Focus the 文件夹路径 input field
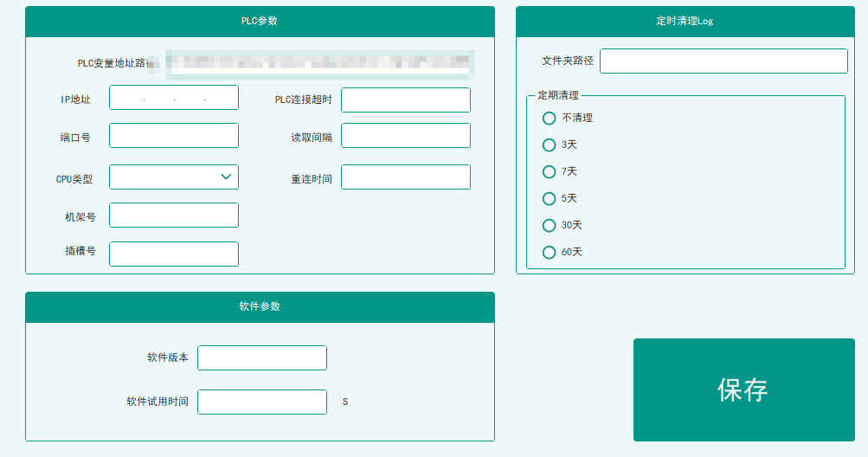 (x=723, y=61)
